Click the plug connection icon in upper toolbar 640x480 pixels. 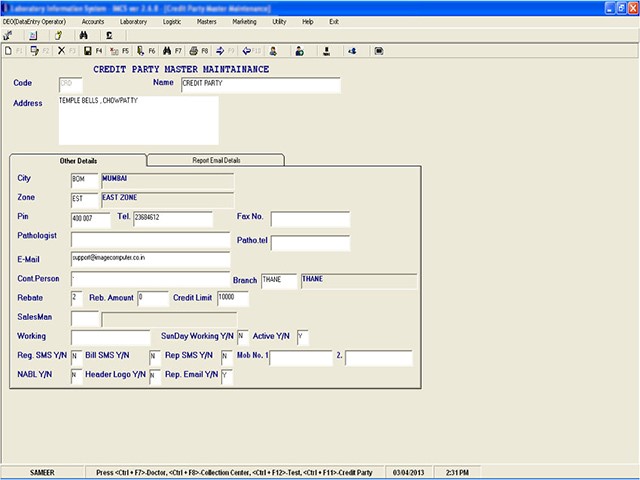[x=8, y=36]
